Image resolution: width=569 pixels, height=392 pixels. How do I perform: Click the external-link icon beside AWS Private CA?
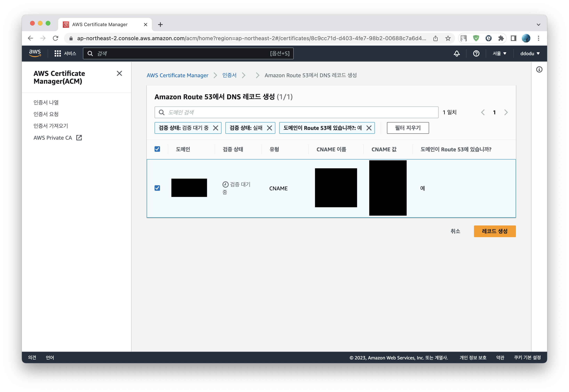pyautogui.click(x=79, y=137)
